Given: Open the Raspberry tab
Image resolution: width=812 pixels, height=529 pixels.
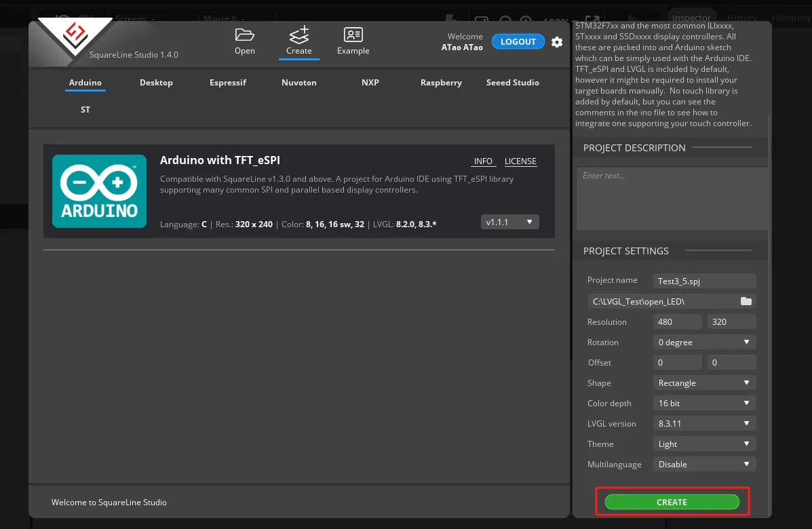Looking at the screenshot, I should pos(441,83).
